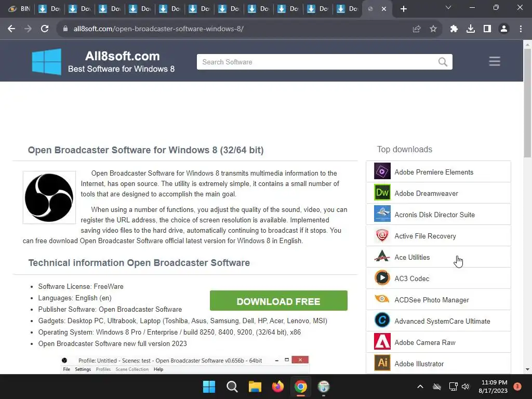Viewport: 532px width, 399px height.
Task: Toggle the side panel icon
Action: [x=487, y=29]
